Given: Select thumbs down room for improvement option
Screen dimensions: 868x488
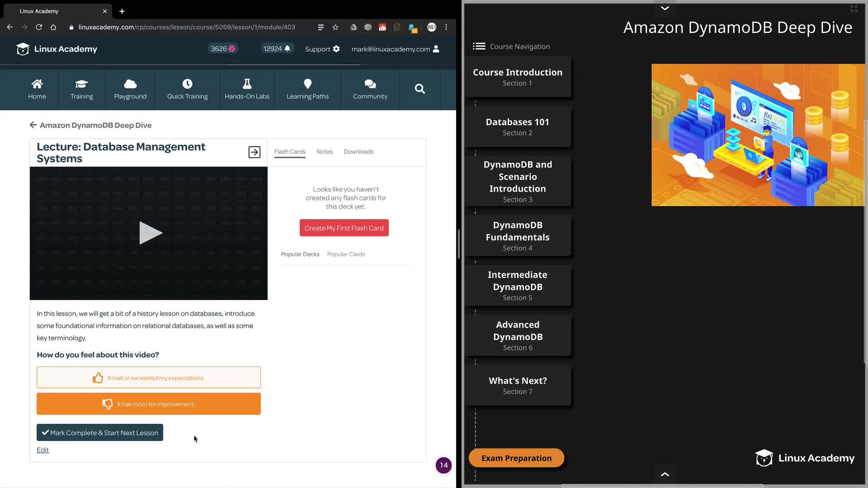Looking at the screenshot, I should click(x=149, y=404).
